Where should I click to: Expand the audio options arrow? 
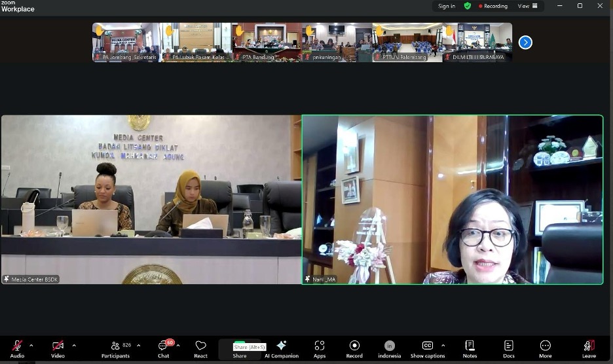31,346
